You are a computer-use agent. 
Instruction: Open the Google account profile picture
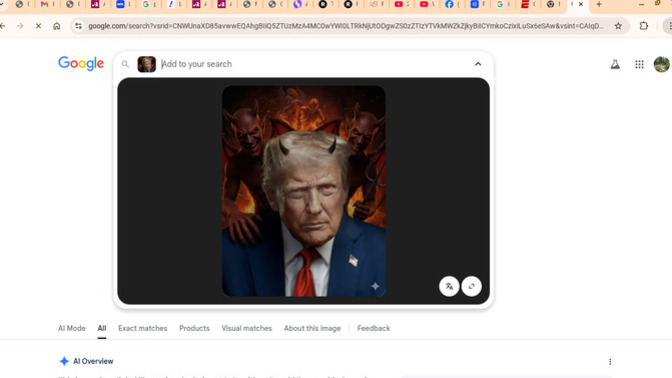point(662,64)
